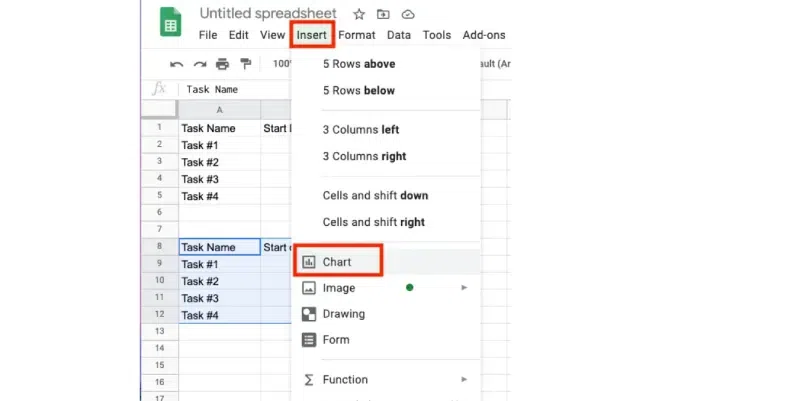Viewport: 800px width, 401px height.
Task: Open the Format menu
Action: pos(357,35)
